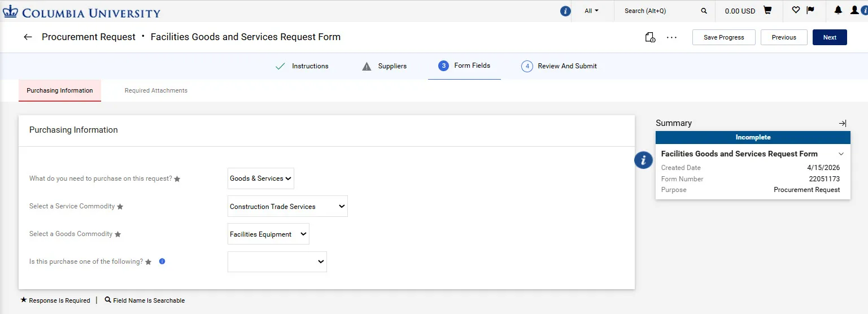Click the 'Select a Goods Commodity' label

[x=71, y=234]
